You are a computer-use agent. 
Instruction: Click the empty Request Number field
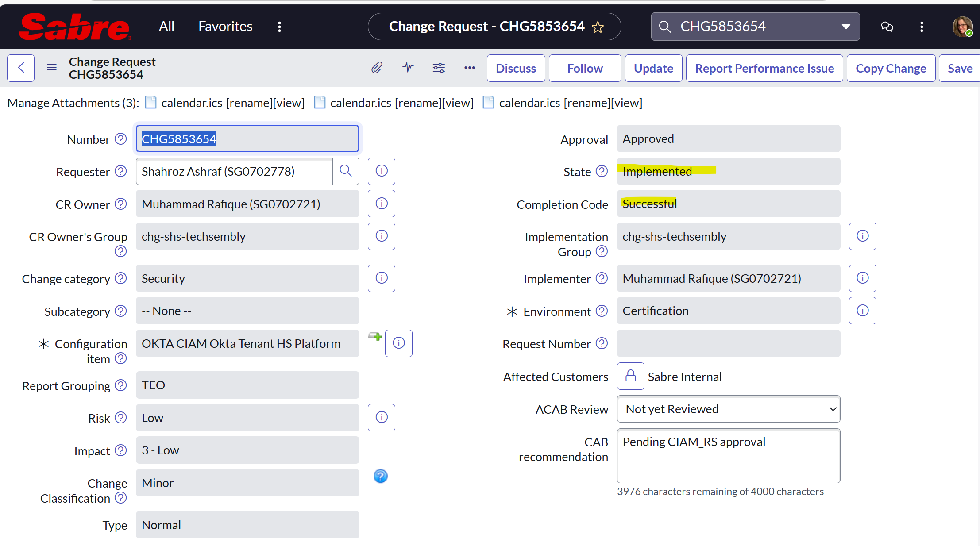(x=729, y=343)
